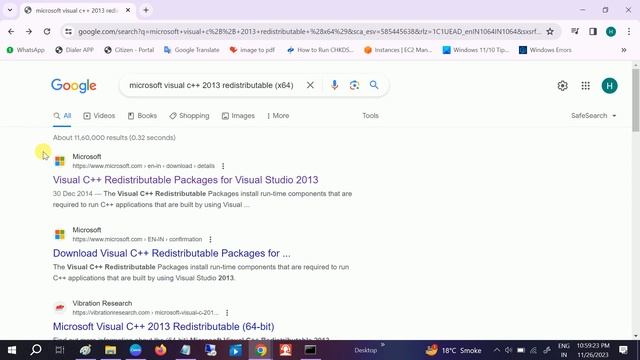
Task: Open the image to pdf bookmark
Action: click(252, 50)
